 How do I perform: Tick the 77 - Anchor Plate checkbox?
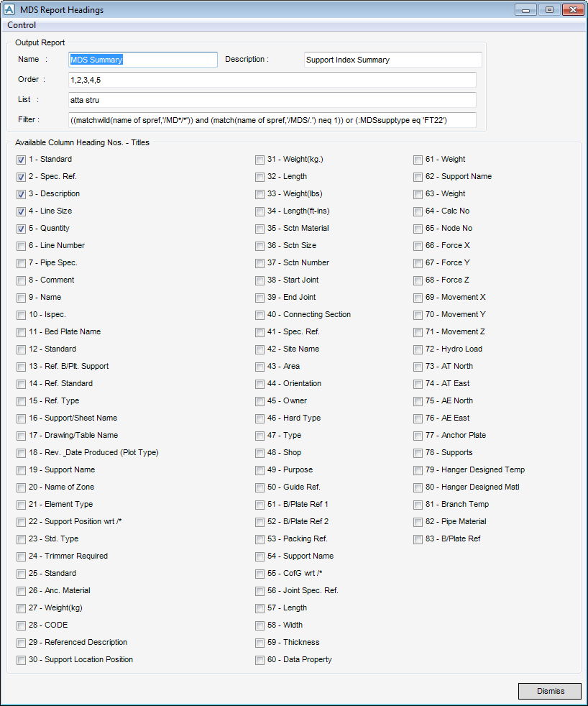point(418,436)
